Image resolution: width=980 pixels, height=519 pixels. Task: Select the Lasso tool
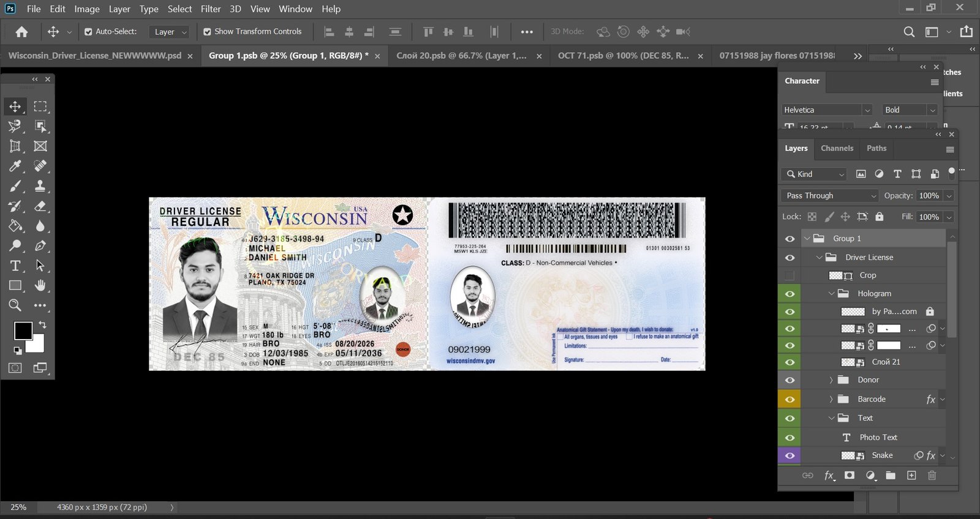pos(15,126)
